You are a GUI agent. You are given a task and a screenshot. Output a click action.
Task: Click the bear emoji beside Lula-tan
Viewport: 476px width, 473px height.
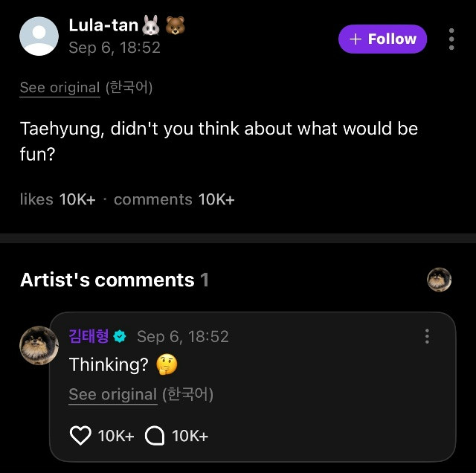coord(176,26)
